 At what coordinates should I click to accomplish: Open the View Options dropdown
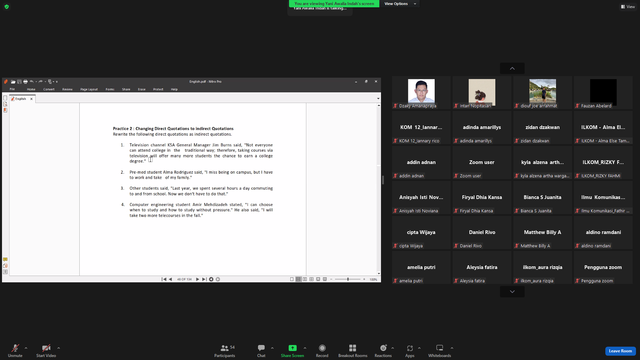tap(400, 4)
